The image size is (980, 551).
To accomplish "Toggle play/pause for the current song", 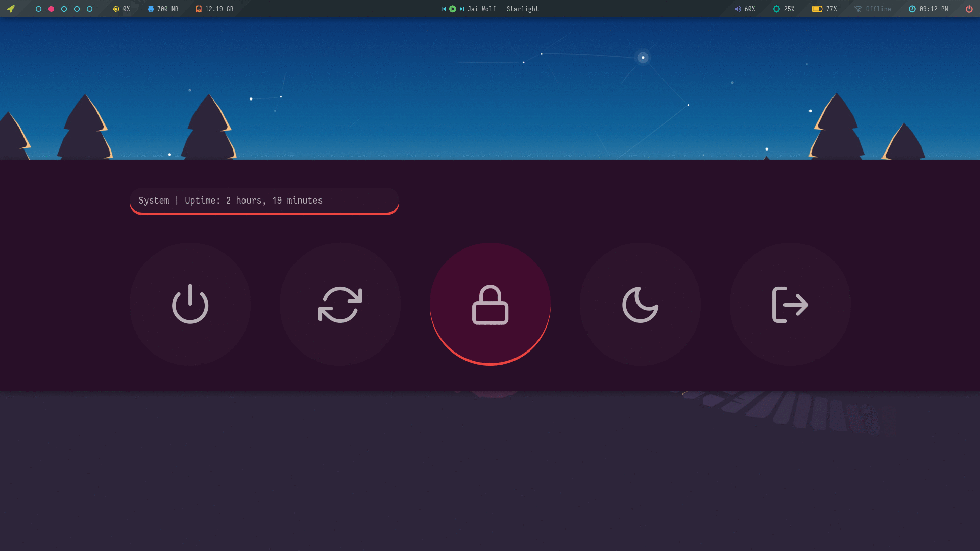I will pyautogui.click(x=452, y=9).
